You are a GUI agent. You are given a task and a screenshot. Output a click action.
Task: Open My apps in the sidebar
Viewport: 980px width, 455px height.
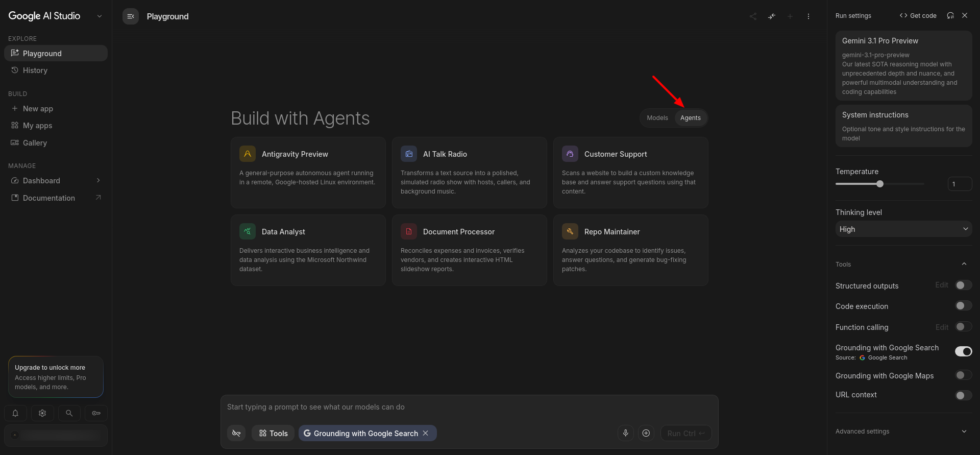coord(56,125)
